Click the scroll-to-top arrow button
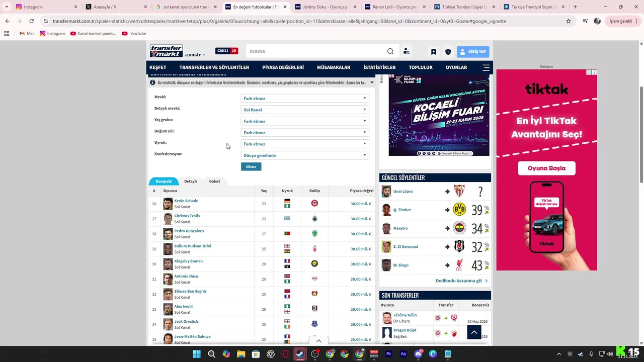This screenshot has width=644, height=362. [474, 332]
